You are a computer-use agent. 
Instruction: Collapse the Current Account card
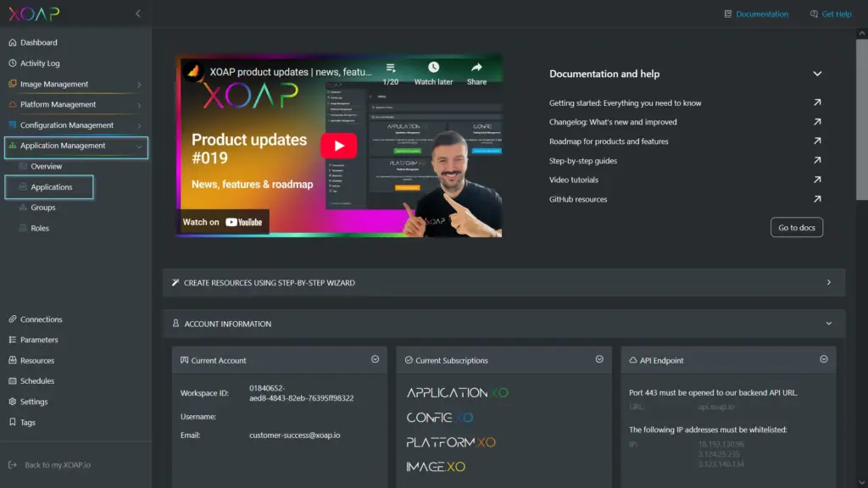tap(375, 359)
